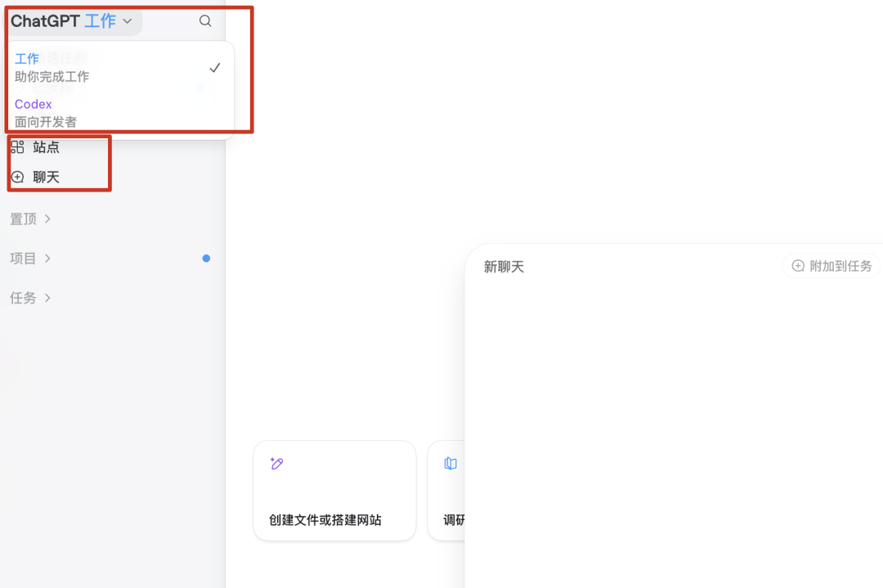Click the checkmark beside 工作 option
Viewport: 883px width, 588px height.
click(214, 68)
